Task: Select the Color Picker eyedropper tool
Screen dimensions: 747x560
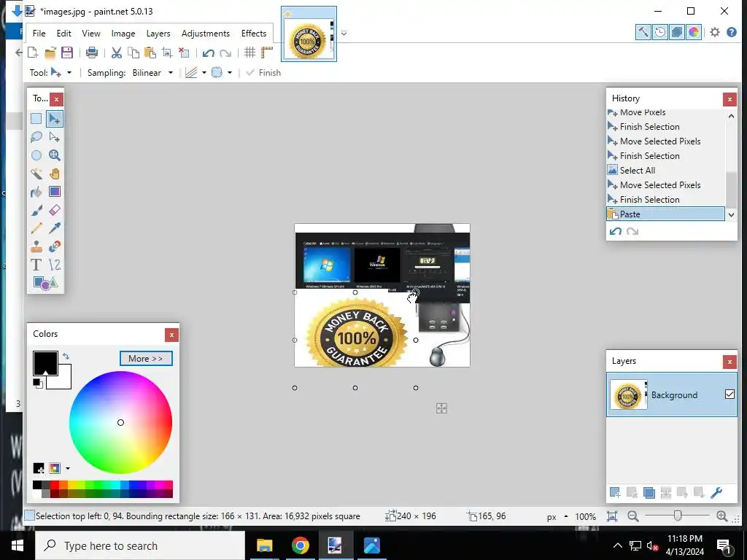Action: pos(54,228)
